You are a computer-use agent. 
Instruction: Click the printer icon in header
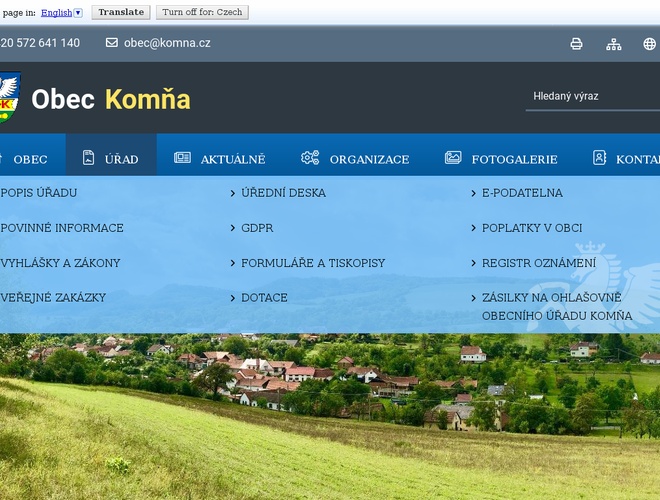pos(576,44)
